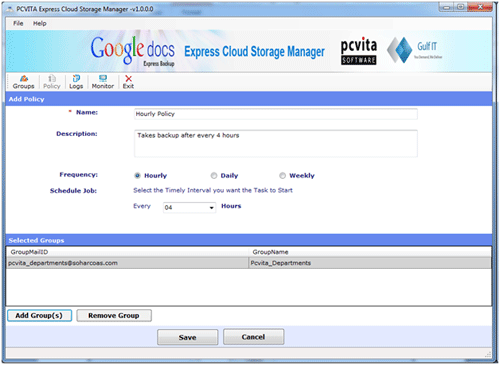Open the File menu
Image resolution: width=500 pixels, height=365 pixels.
pyautogui.click(x=18, y=23)
